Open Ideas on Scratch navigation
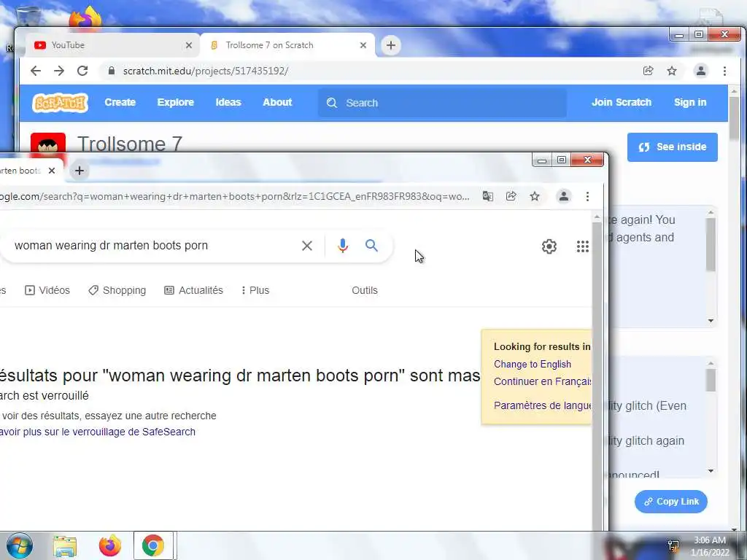This screenshot has width=747, height=560. pyautogui.click(x=228, y=102)
